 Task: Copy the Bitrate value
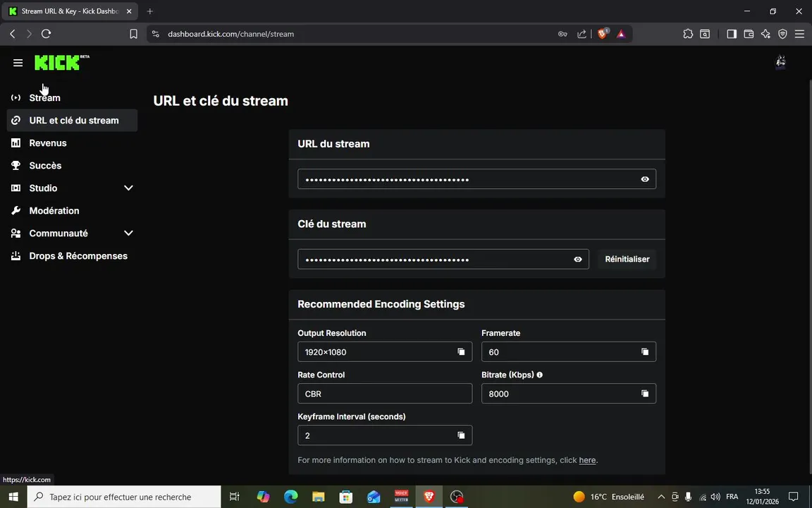[x=645, y=394]
